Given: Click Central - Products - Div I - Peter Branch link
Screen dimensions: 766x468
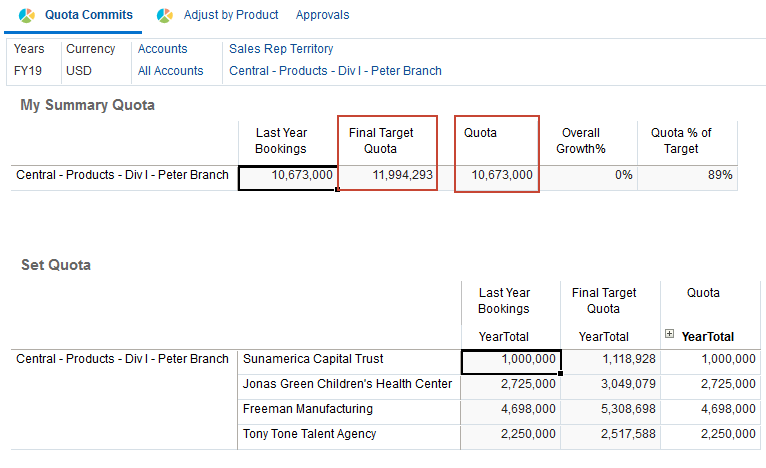Looking at the screenshot, I should pos(335,71).
